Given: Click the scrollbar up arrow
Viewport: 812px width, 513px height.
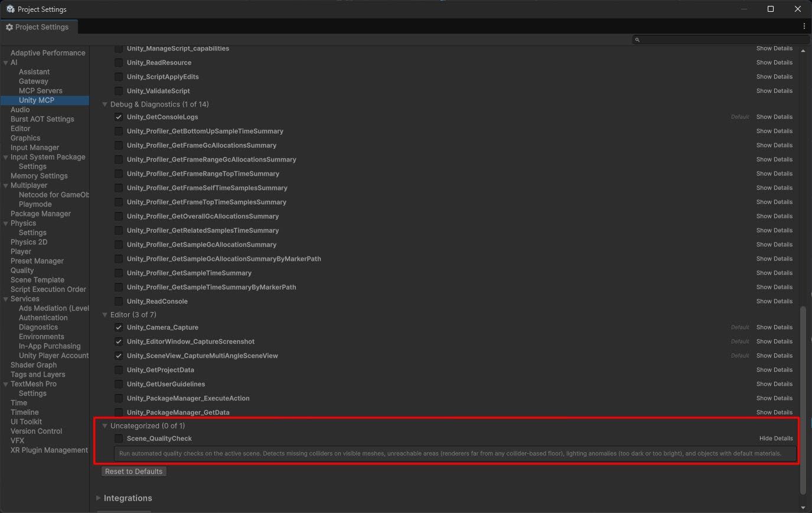Looking at the screenshot, I should coord(803,51).
